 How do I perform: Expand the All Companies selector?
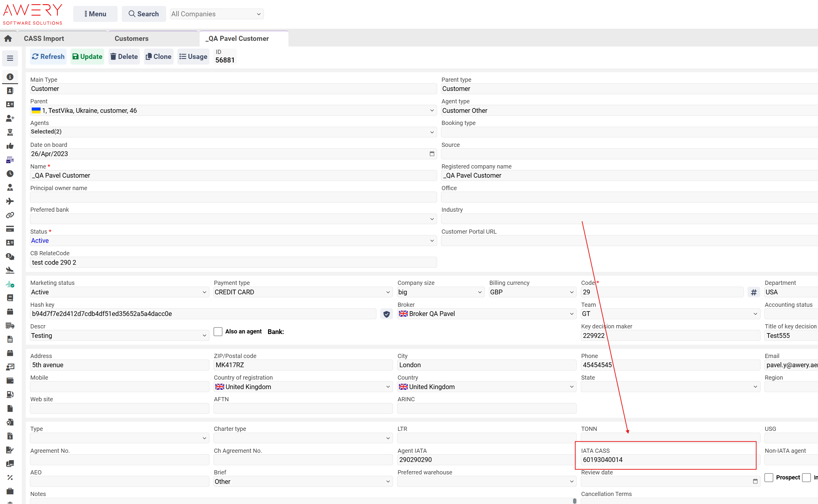pos(217,14)
